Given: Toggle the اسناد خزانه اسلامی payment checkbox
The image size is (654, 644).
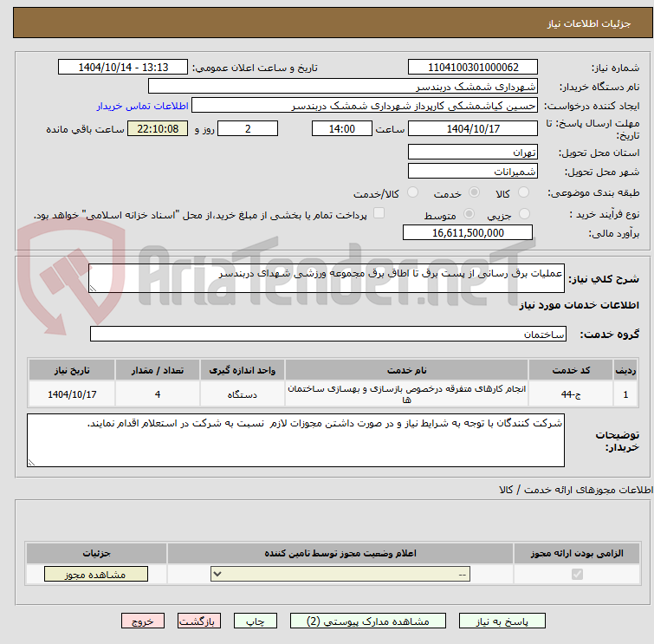Looking at the screenshot, I should point(379,213).
